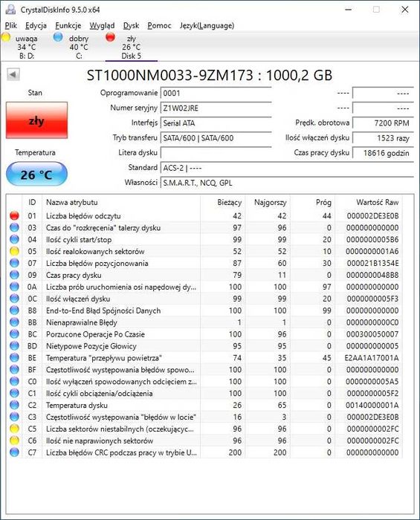Click the 'Wartość Raw' column header
The width and height of the screenshot is (420, 520).
(x=369, y=202)
